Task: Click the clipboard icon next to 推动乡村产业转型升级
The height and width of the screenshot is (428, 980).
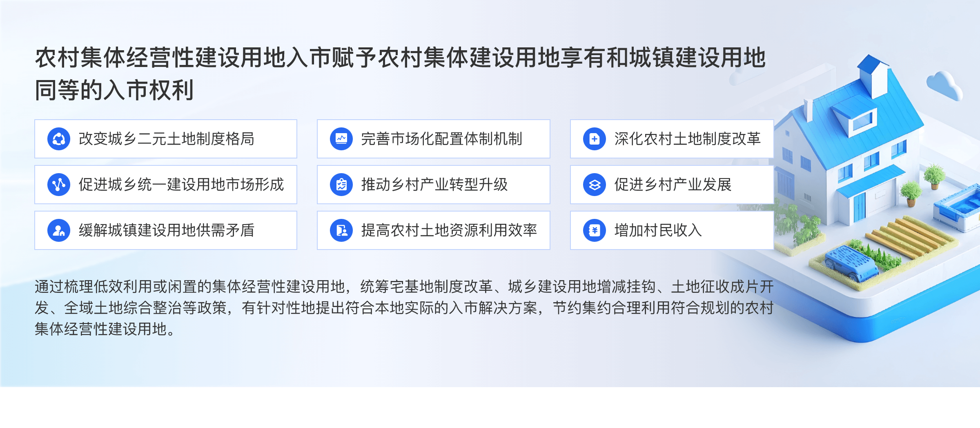Action: click(341, 185)
